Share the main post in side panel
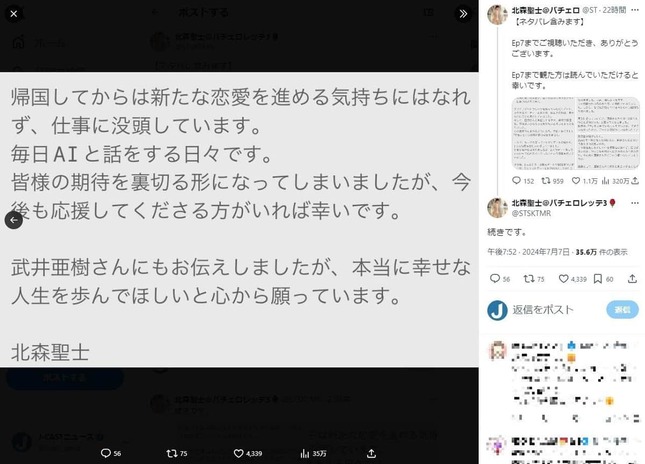645x464 pixels. pos(632,279)
